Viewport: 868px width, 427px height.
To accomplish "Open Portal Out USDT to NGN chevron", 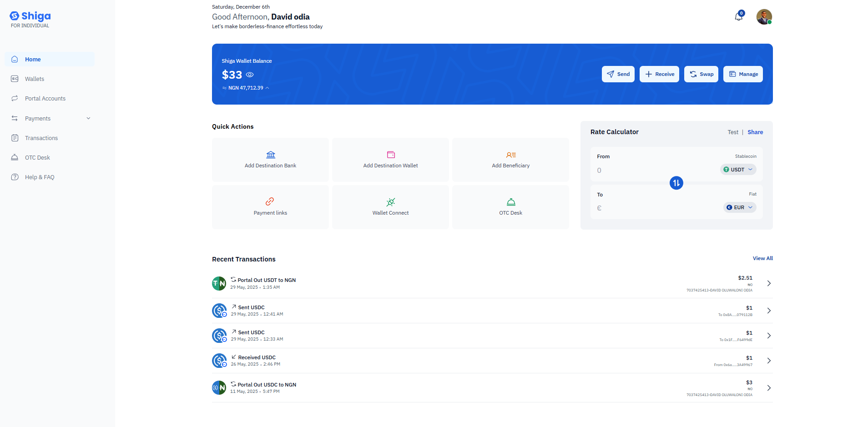I will pos(769,283).
